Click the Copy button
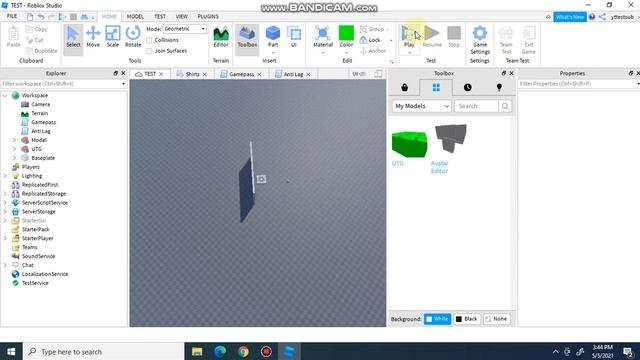This screenshot has width=640, height=360. (x=37, y=29)
